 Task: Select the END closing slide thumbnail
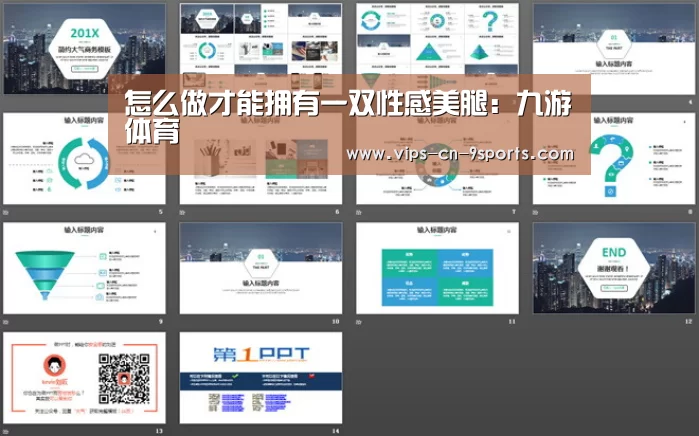614,268
